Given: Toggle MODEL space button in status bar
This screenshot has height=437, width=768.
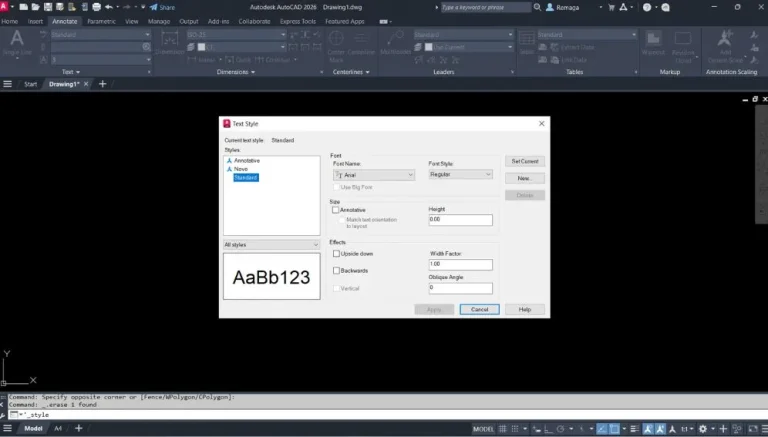Looking at the screenshot, I should pyautogui.click(x=483, y=429).
